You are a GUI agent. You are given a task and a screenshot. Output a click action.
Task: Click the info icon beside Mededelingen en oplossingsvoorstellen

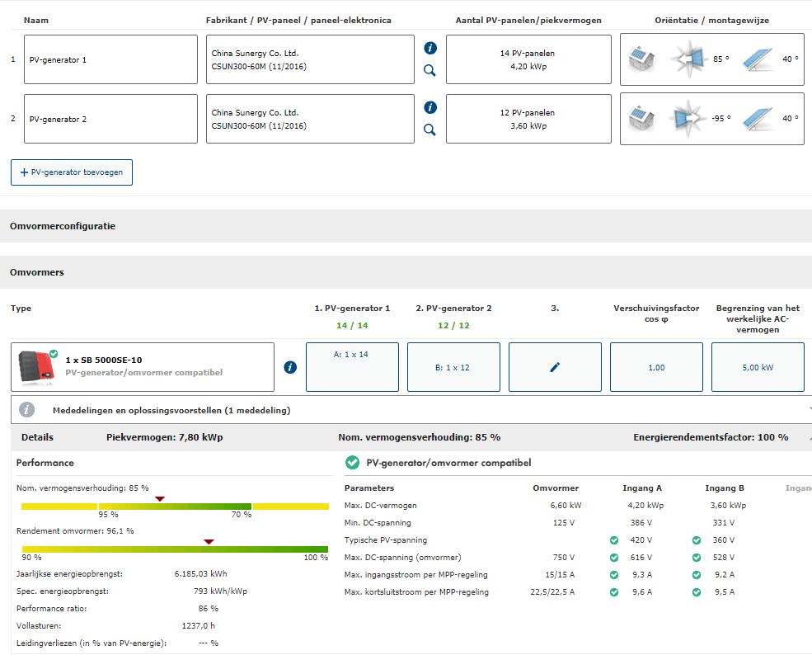point(27,410)
